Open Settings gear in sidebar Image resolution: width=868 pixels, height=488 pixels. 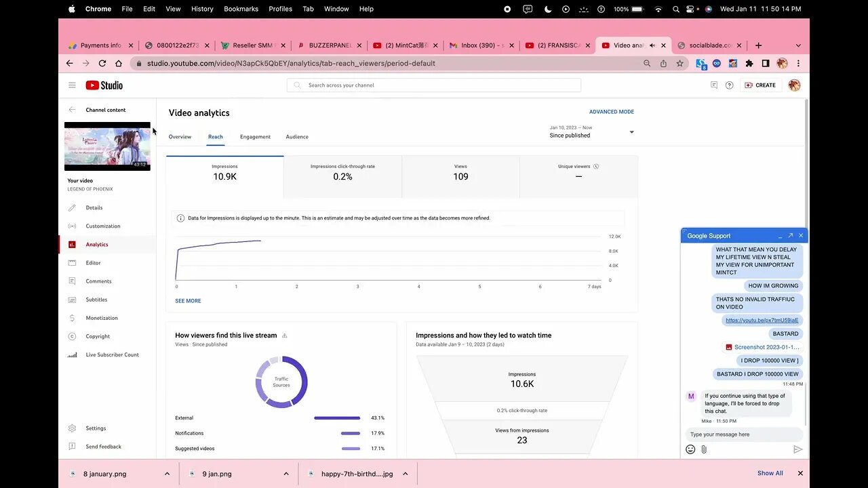(72, 428)
